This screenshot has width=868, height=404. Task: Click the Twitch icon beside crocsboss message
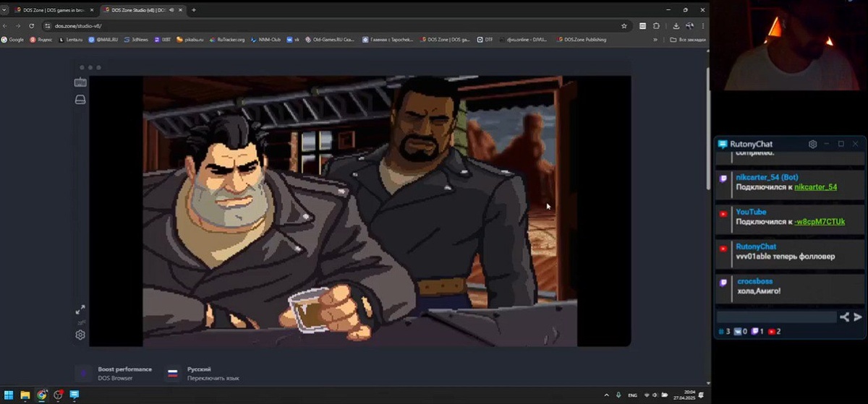pos(723,282)
